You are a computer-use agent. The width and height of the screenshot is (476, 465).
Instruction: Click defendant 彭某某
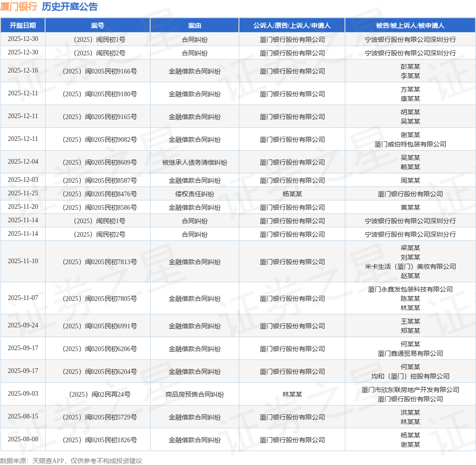tap(410, 66)
